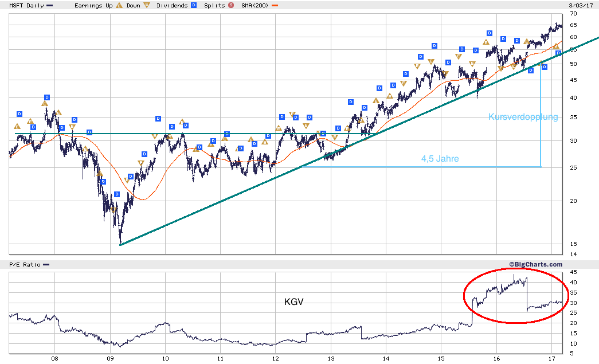Click the 25 label on price axis
Screen dimensions: 599x364
(x=573, y=168)
